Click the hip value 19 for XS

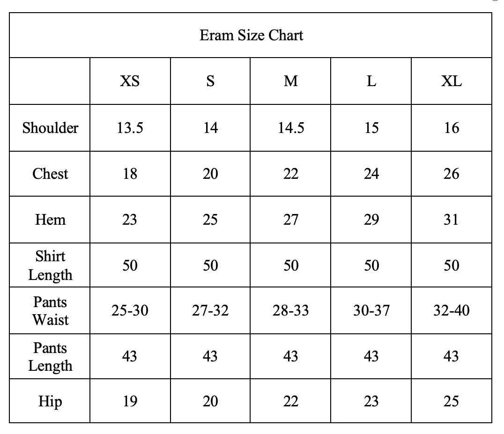[x=130, y=402]
